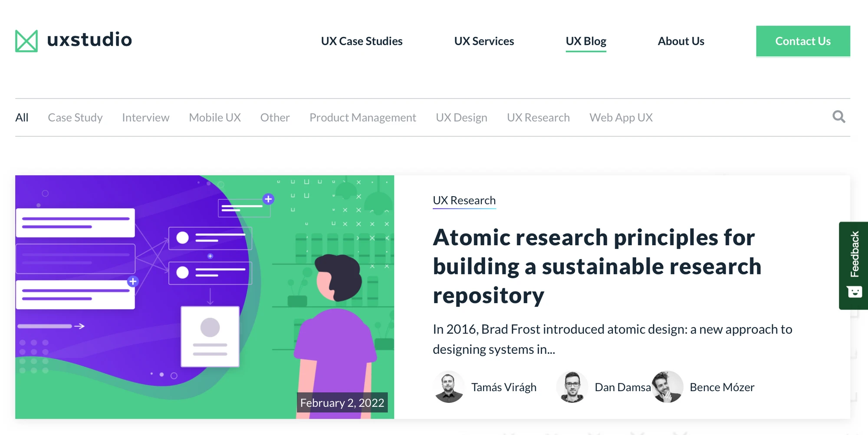Select the Mobile UX filter
Image resolution: width=868 pixels, height=435 pixels.
[214, 117]
